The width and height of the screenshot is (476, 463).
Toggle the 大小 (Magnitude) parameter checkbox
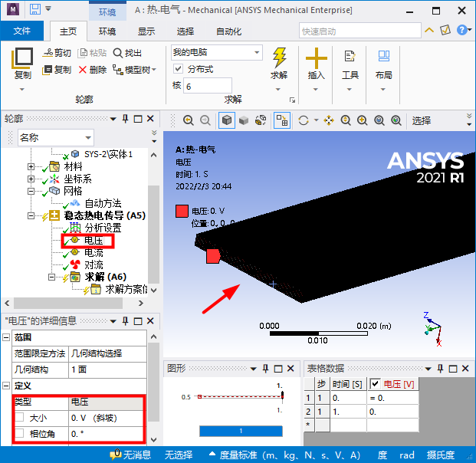(20, 419)
